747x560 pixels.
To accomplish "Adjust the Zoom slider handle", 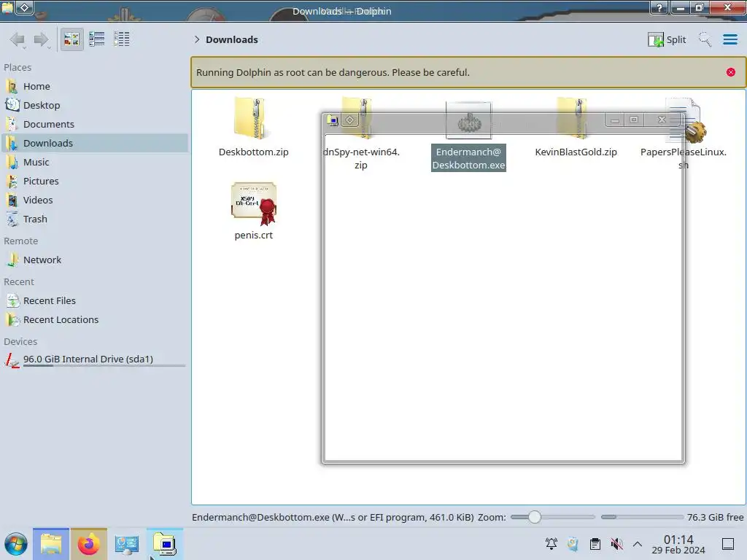I will [x=535, y=517].
